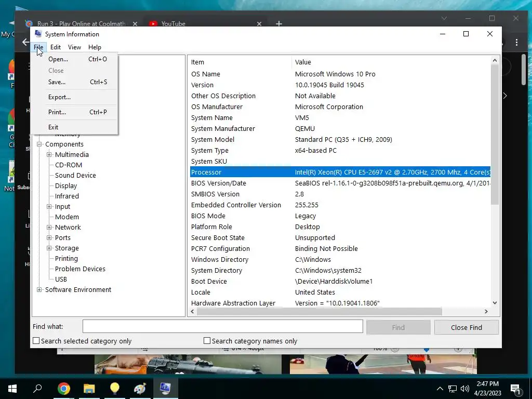The height and width of the screenshot is (399, 532).
Task: Select the Secure Boot State row
Action: pos(340,237)
